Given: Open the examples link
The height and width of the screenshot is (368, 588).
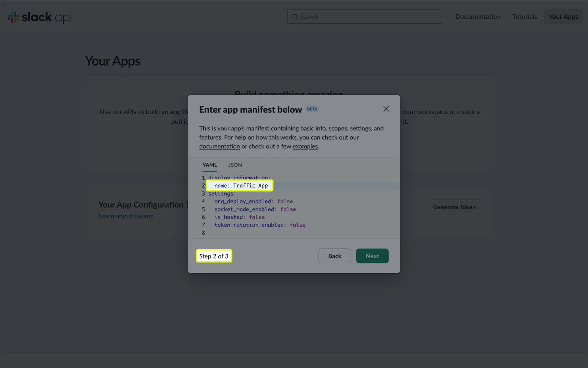Looking at the screenshot, I should pos(305,146).
